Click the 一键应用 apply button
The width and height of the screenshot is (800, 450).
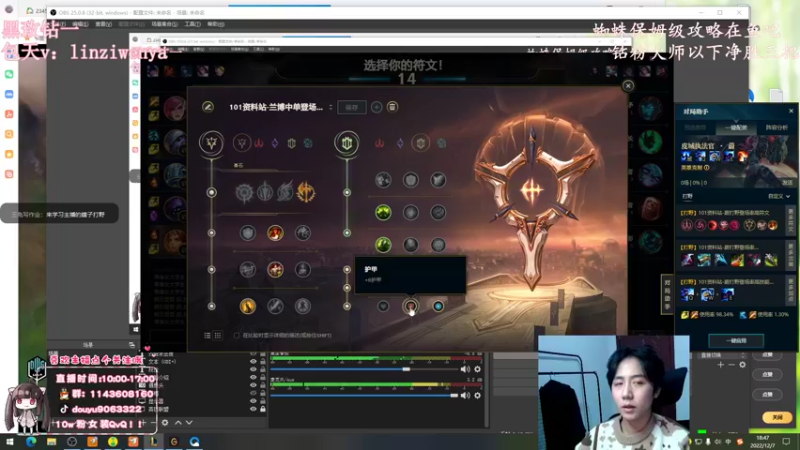(736, 340)
